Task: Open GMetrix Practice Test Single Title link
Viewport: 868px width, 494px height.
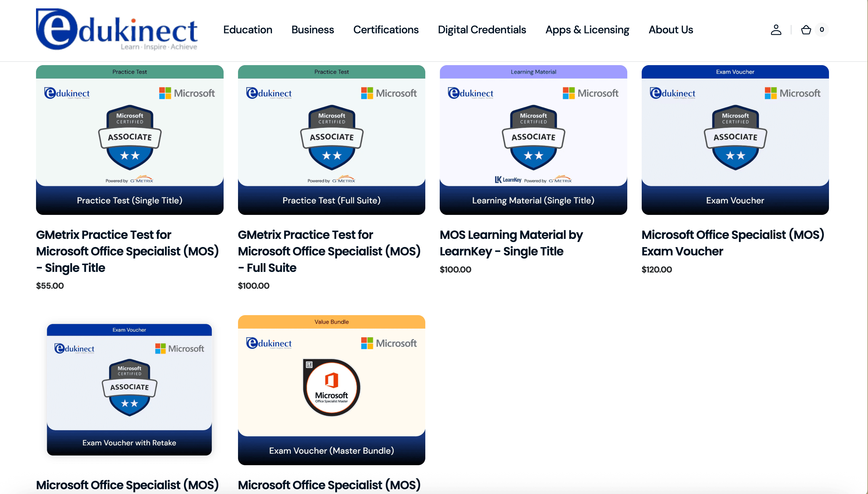Action: pyautogui.click(x=128, y=251)
